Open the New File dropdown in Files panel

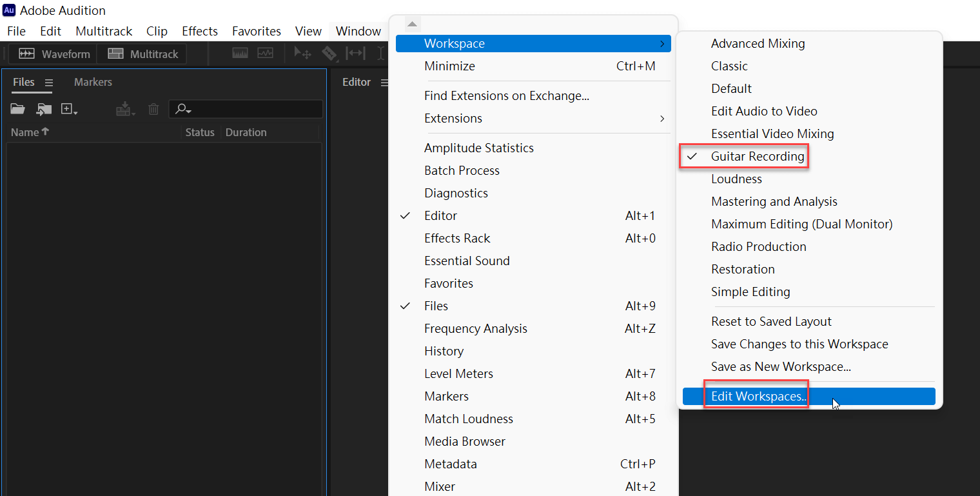[69, 109]
